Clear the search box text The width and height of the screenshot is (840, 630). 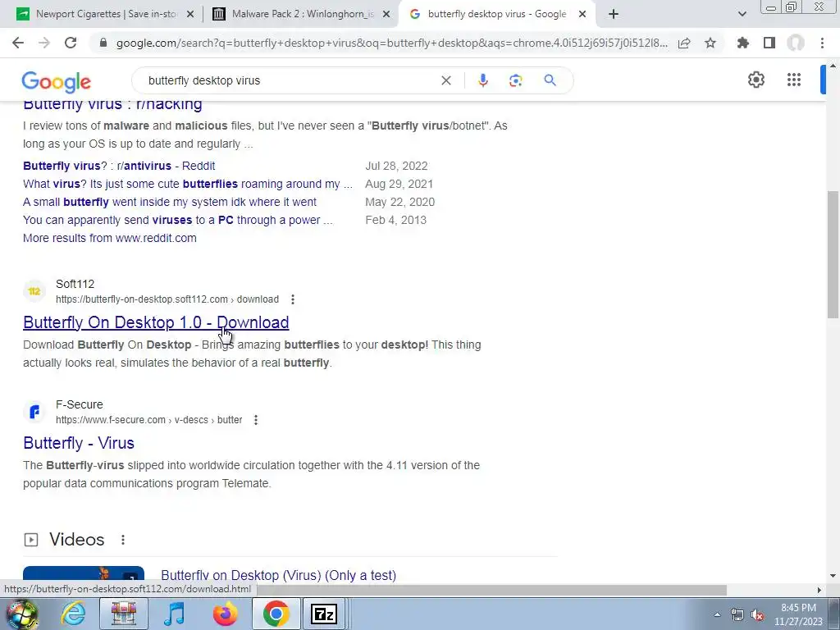coord(445,80)
